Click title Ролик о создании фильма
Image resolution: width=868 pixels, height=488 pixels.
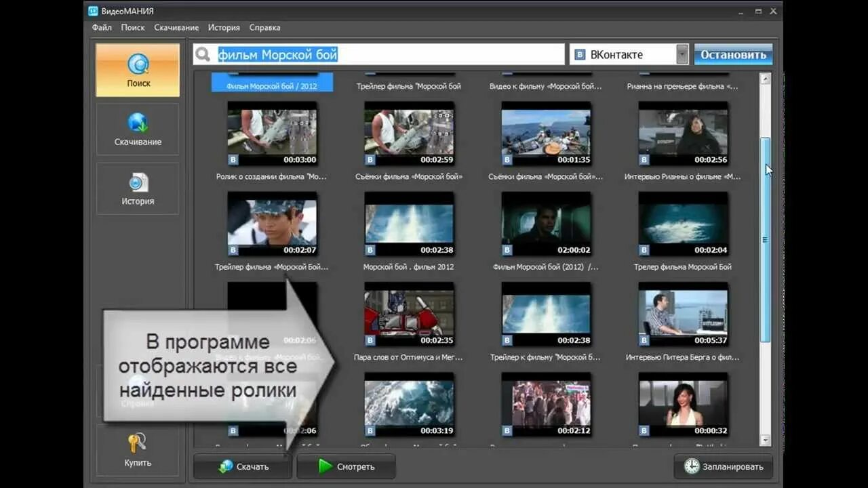click(x=271, y=177)
